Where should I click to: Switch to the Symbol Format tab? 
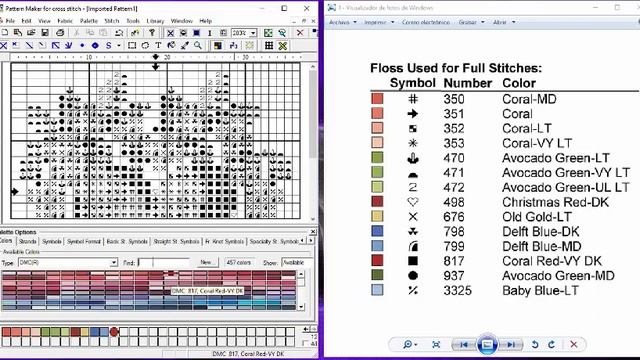coord(84,242)
